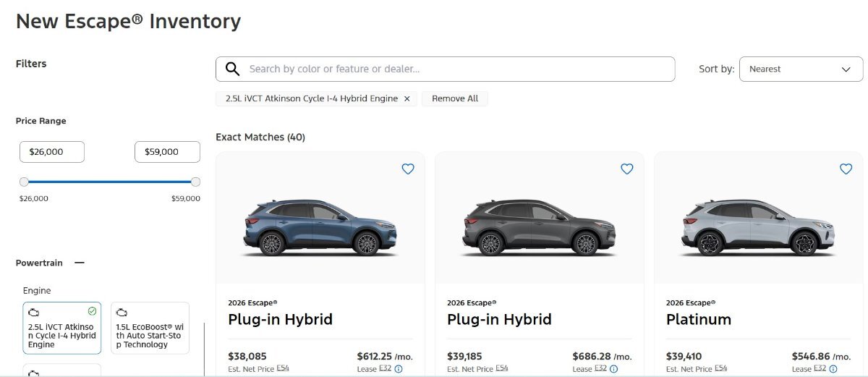
Task: Click the Remove All filters button
Action: coord(455,98)
